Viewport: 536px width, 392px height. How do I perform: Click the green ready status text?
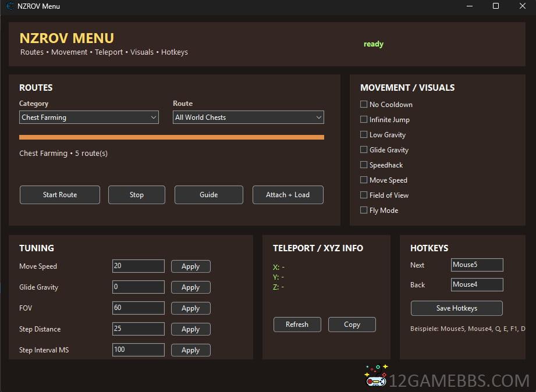[374, 44]
